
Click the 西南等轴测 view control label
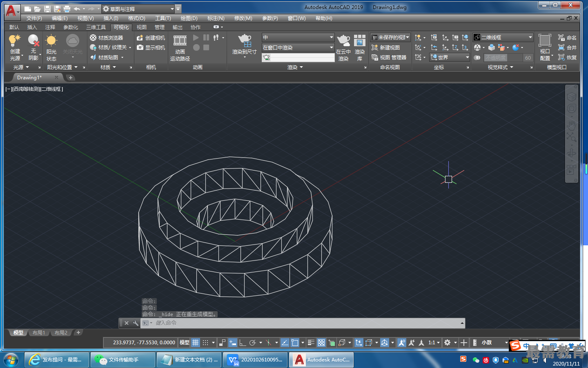(x=26, y=89)
